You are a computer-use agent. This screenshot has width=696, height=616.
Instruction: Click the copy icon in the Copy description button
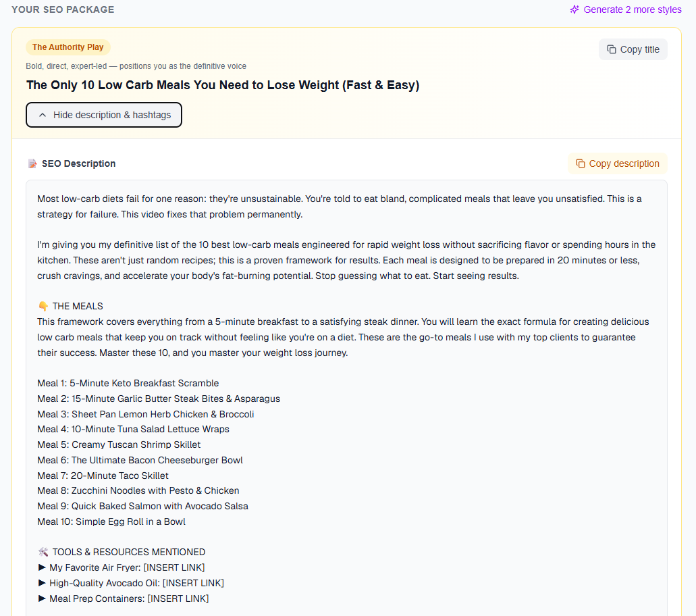580,163
